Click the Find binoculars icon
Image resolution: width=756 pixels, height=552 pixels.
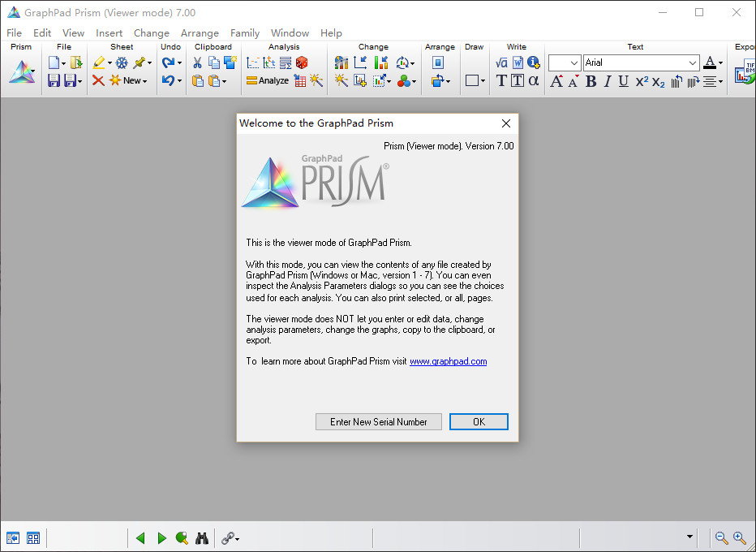(x=201, y=537)
